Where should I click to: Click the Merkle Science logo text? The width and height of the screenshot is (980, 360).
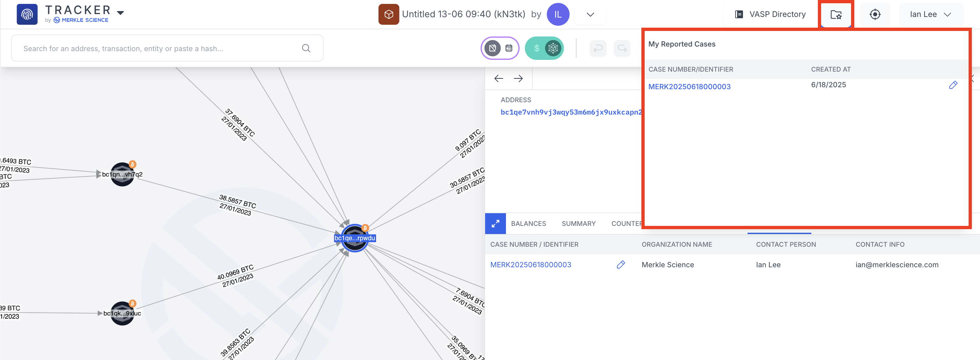point(81,20)
